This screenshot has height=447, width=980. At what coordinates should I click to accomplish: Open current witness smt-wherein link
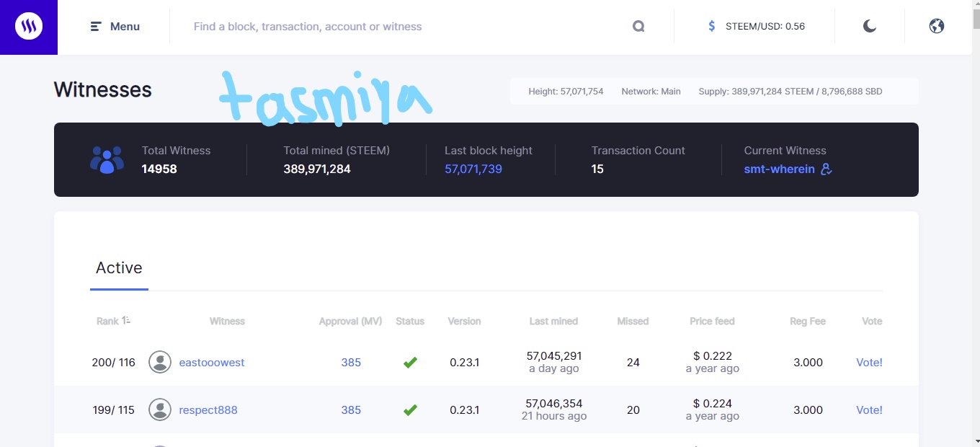coord(780,169)
